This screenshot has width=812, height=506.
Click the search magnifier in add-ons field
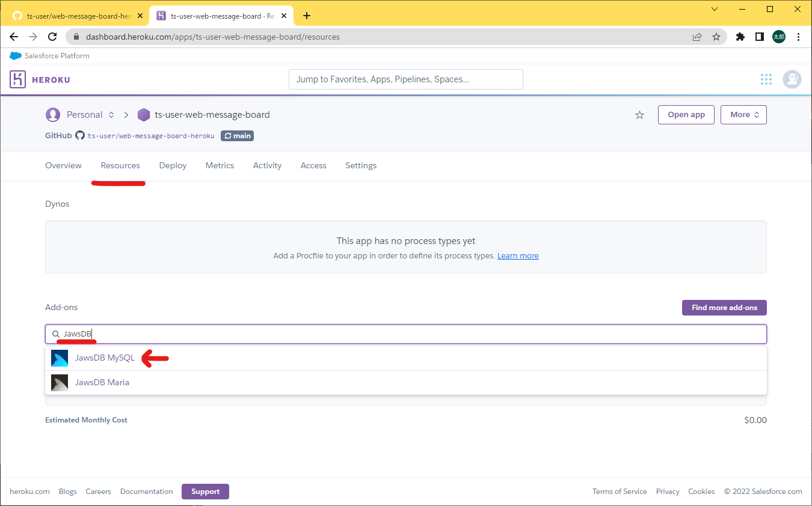56,334
